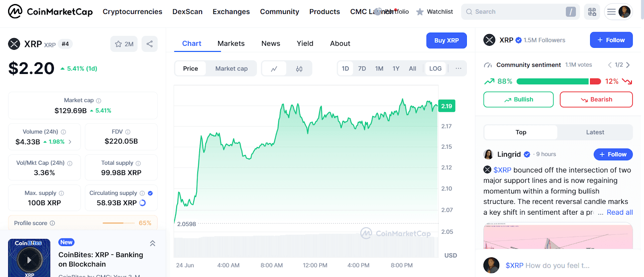The height and width of the screenshot is (277, 644).
Task: Click Vol/Mkt Cap info icon
Action: click(70, 163)
